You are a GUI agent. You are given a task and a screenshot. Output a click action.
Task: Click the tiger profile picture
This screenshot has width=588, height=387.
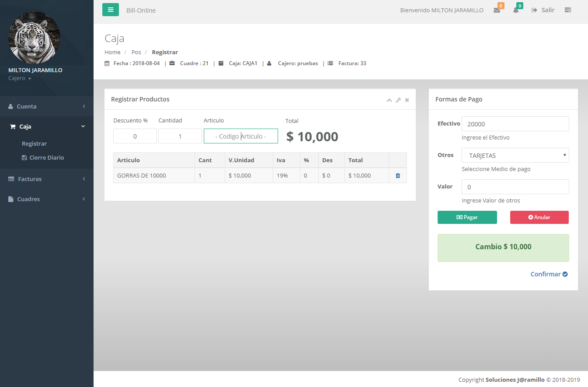pyautogui.click(x=34, y=38)
